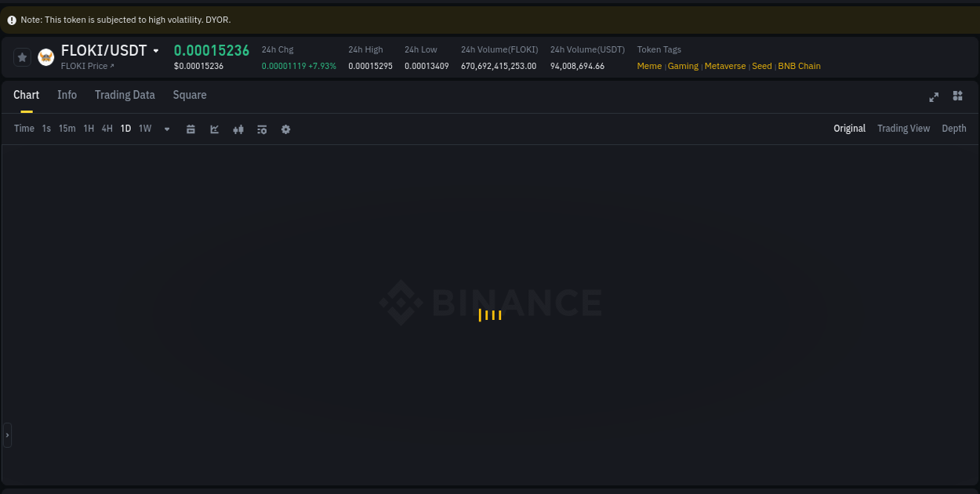This screenshot has width=980, height=494.
Task: Open the Square tab
Action: coord(190,95)
